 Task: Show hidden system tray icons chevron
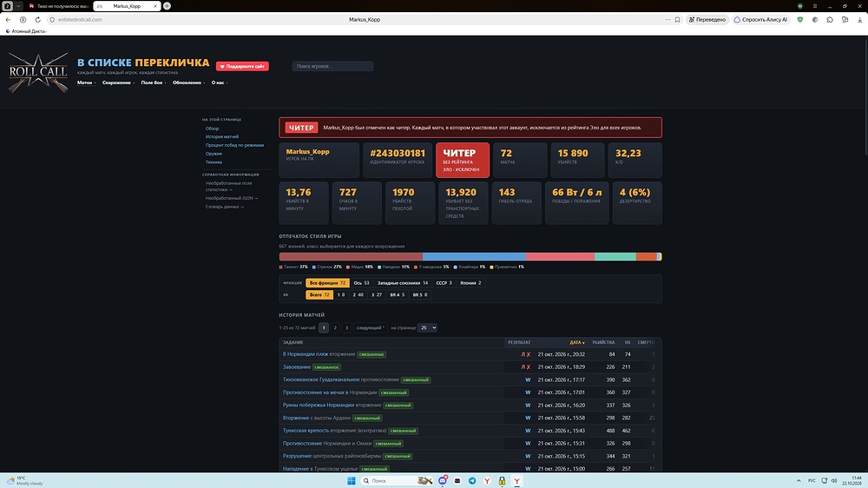coord(799,480)
